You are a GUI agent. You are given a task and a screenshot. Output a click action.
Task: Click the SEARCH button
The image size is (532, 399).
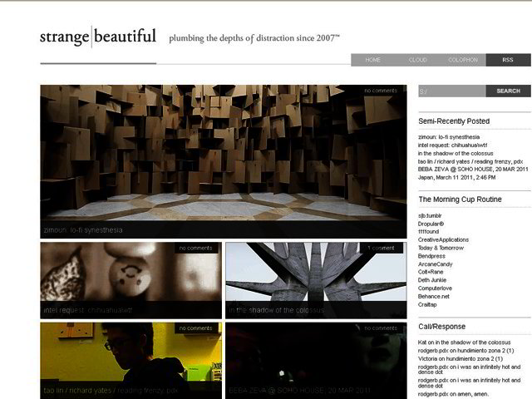[508, 91]
